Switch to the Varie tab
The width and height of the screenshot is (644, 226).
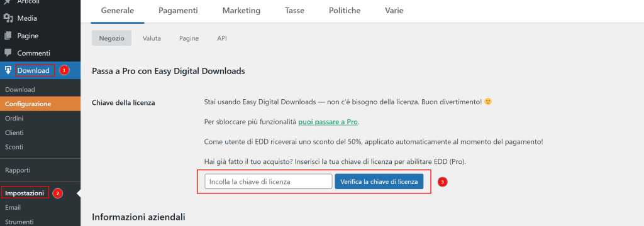tap(394, 11)
